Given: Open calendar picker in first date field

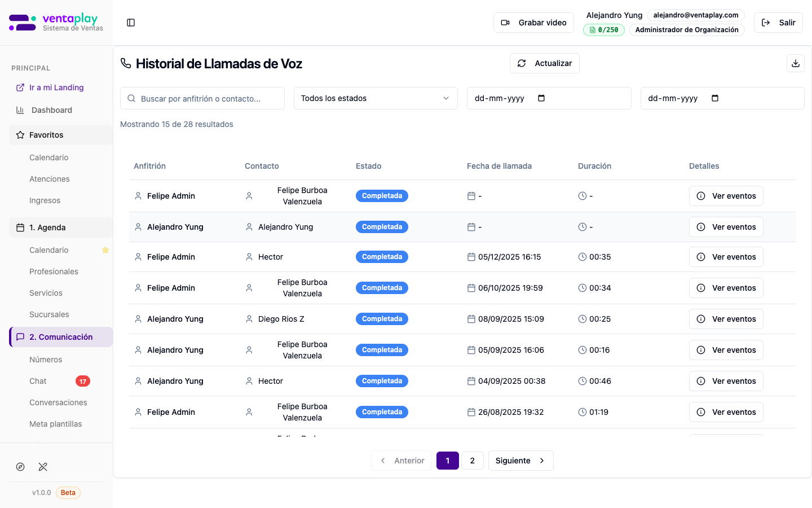Looking at the screenshot, I should 541,98.
